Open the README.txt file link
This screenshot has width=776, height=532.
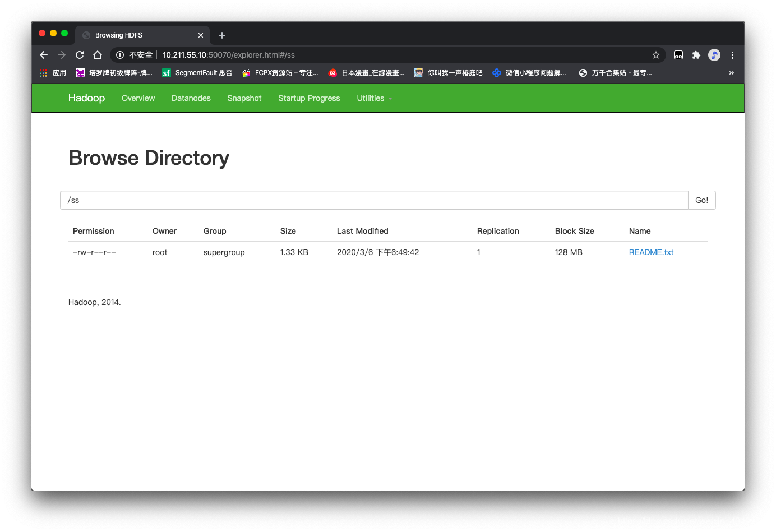pos(651,252)
